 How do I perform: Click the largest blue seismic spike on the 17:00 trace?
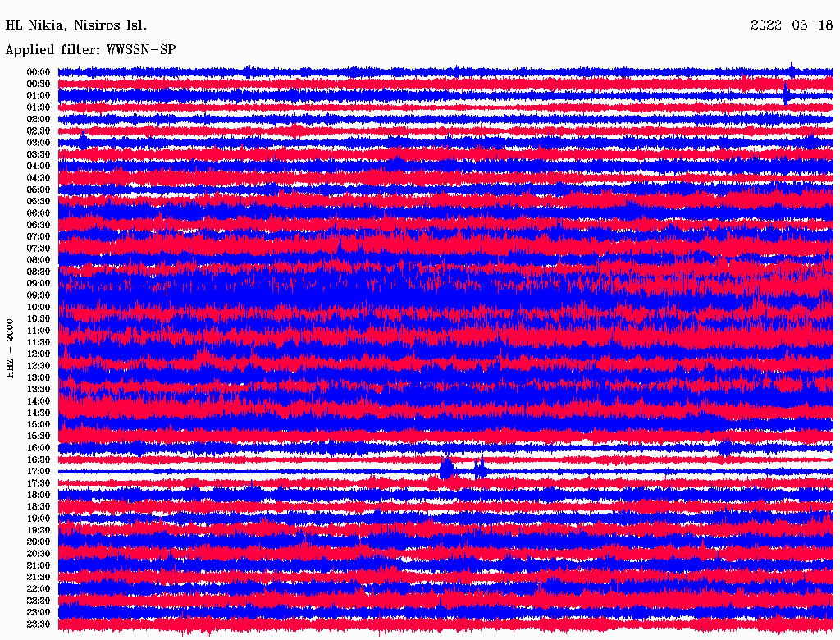[446, 468]
